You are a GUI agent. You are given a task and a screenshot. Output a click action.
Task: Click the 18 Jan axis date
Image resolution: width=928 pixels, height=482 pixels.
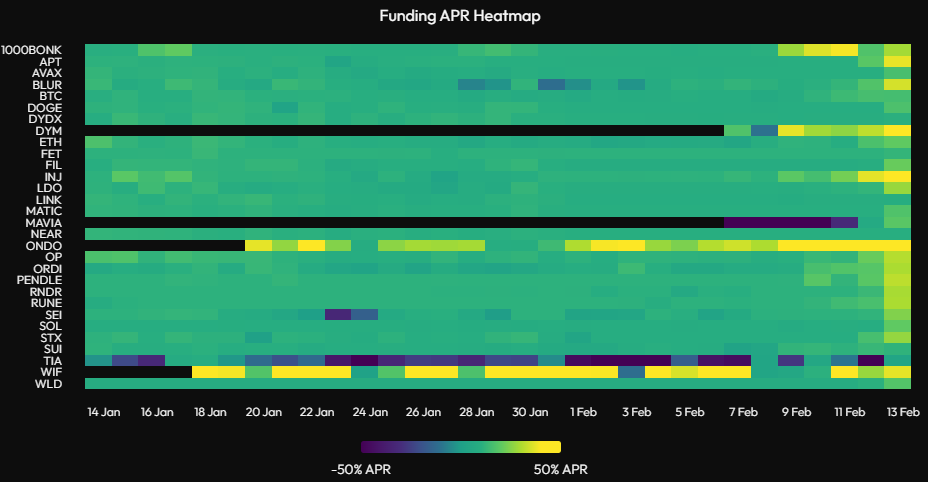click(x=210, y=412)
